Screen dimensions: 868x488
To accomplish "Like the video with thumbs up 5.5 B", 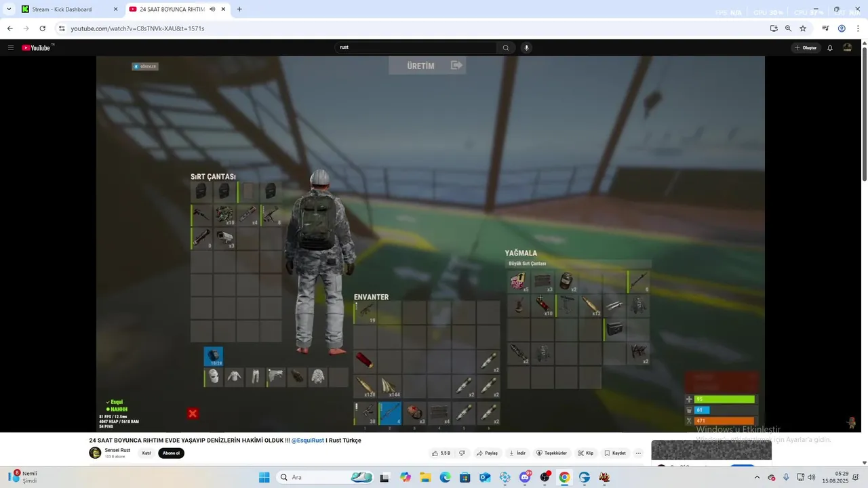I will [x=441, y=453].
